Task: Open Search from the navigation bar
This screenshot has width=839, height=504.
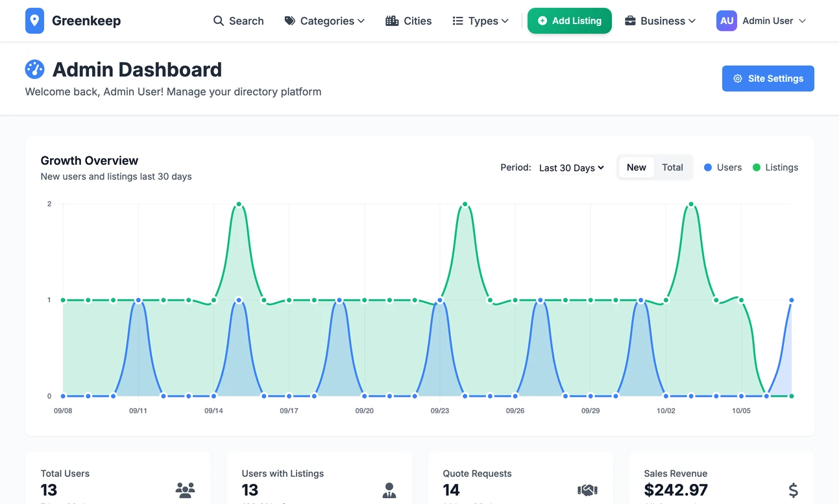Action: [x=238, y=21]
